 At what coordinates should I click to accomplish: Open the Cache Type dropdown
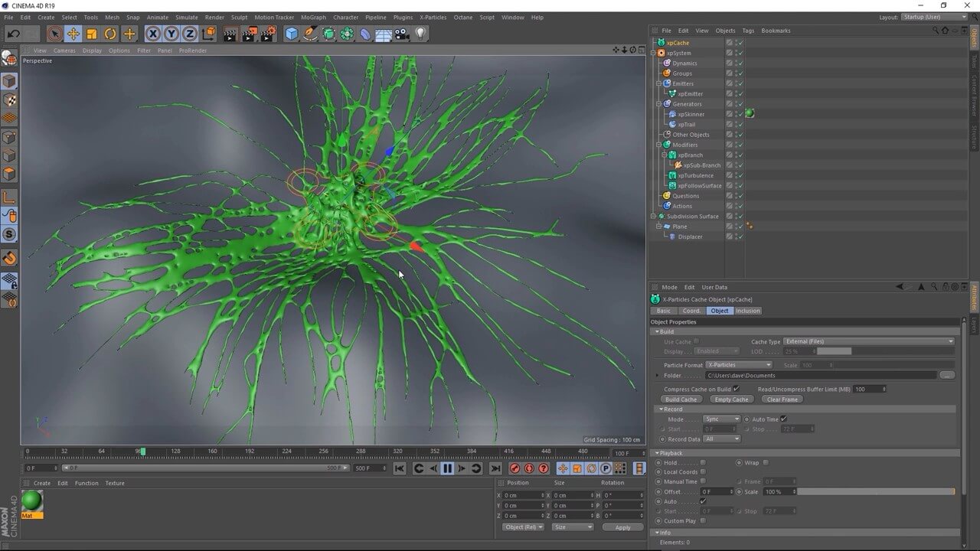point(868,341)
